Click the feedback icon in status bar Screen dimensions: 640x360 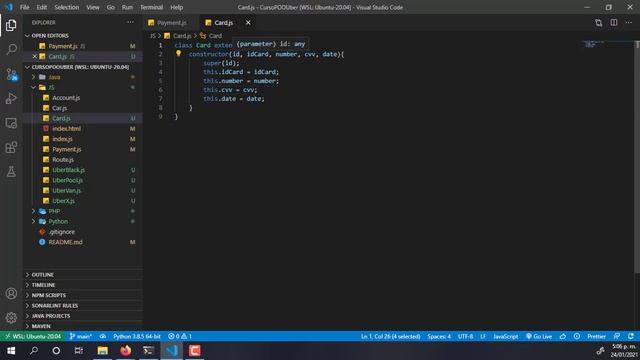[617, 336]
